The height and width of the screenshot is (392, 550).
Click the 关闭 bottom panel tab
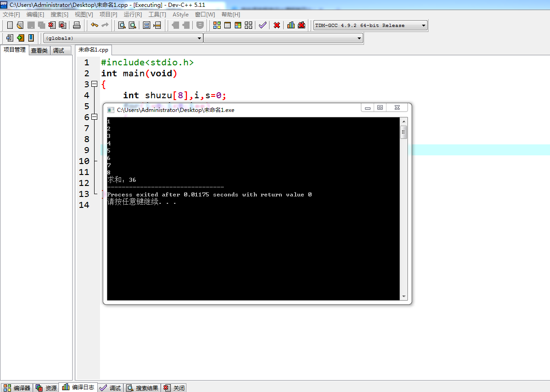click(174, 388)
